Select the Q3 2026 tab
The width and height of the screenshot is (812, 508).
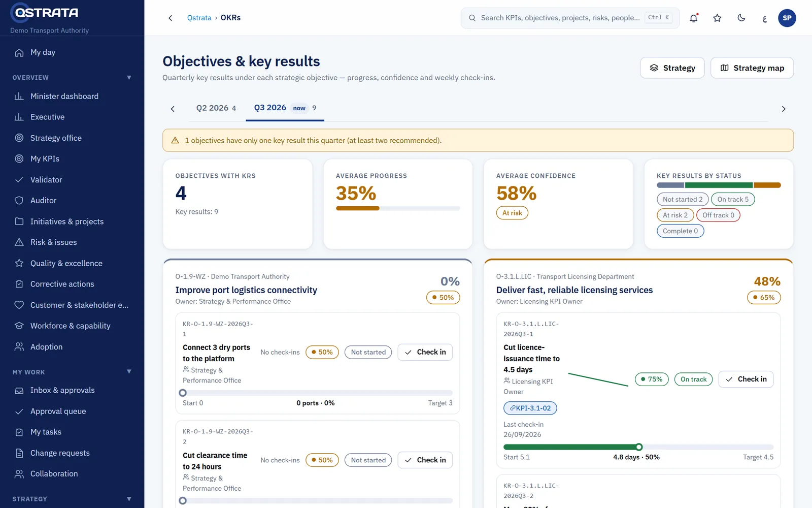[285, 108]
